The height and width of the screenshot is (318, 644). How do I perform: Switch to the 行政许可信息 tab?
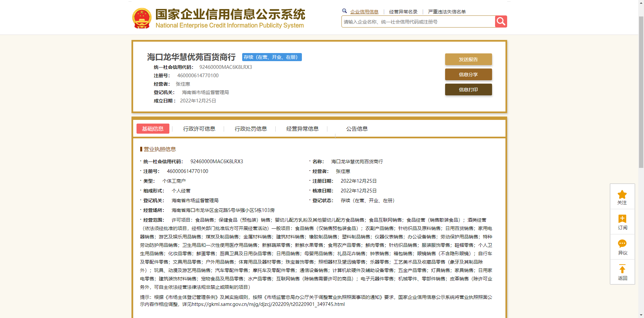click(199, 129)
